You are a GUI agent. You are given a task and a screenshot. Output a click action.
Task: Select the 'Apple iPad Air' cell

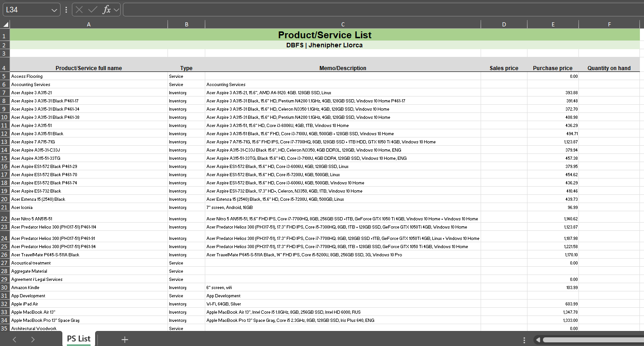(x=89, y=304)
